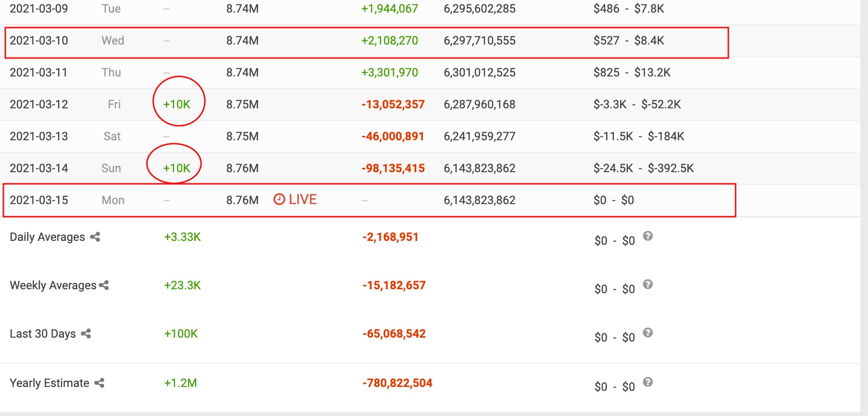Click the Weekly Averages label
Viewport: 868px width, 416px height.
tap(53, 285)
